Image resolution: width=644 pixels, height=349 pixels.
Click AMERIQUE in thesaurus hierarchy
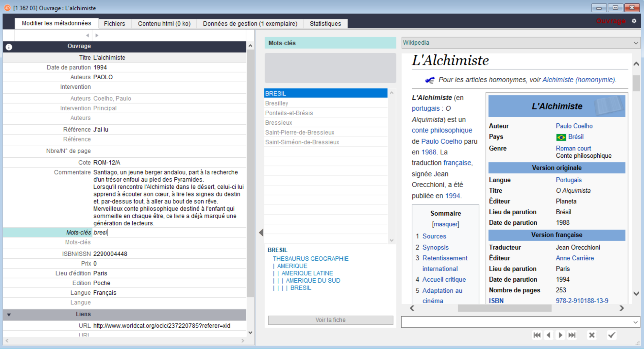point(292,266)
